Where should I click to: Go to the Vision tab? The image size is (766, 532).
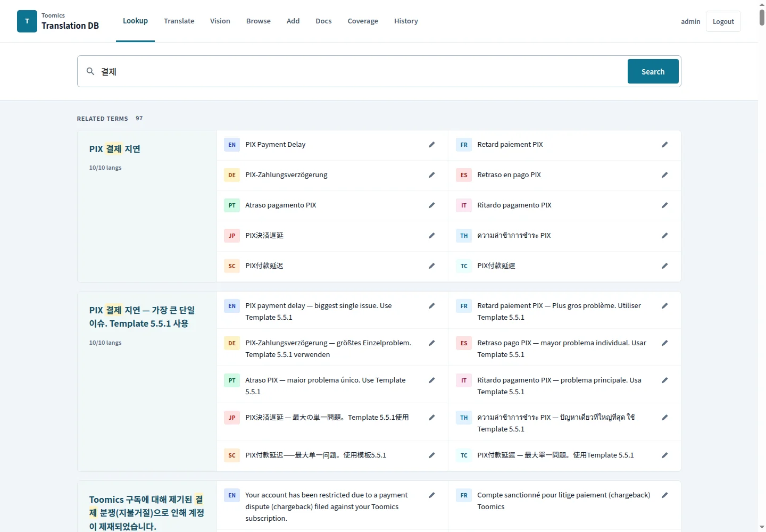pyautogui.click(x=220, y=21)
